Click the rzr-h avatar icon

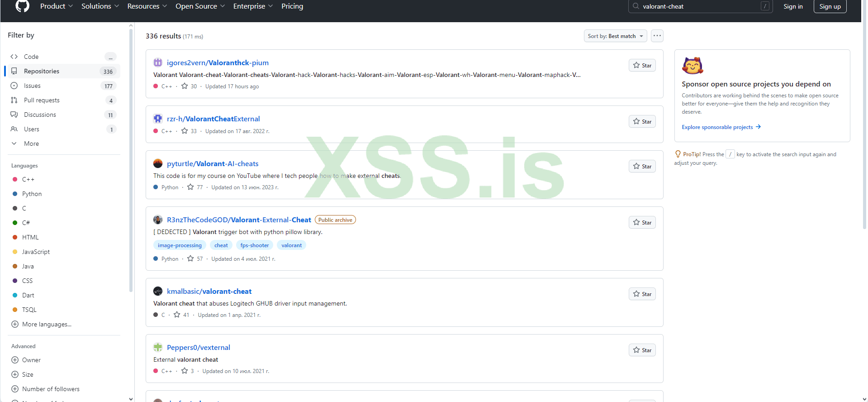coord(158,119)
